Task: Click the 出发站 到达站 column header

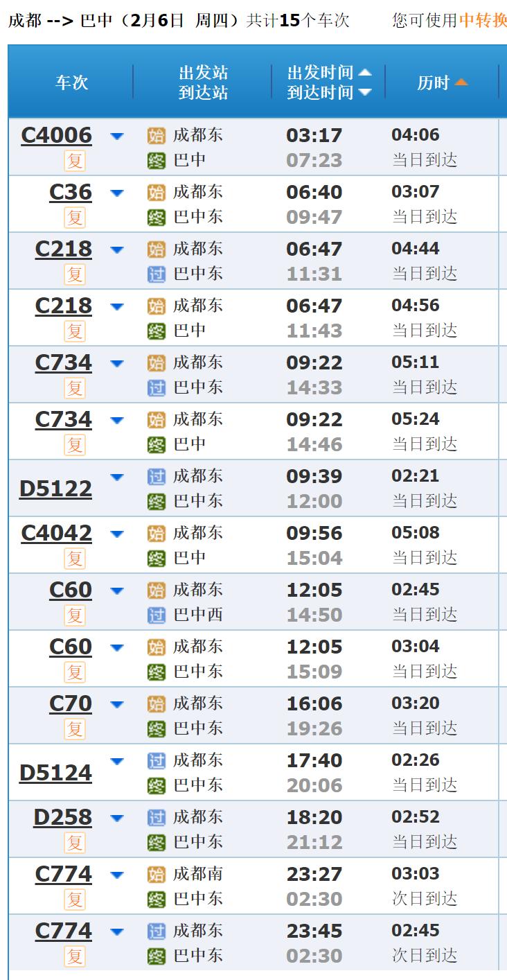Action: click(203, 82)
